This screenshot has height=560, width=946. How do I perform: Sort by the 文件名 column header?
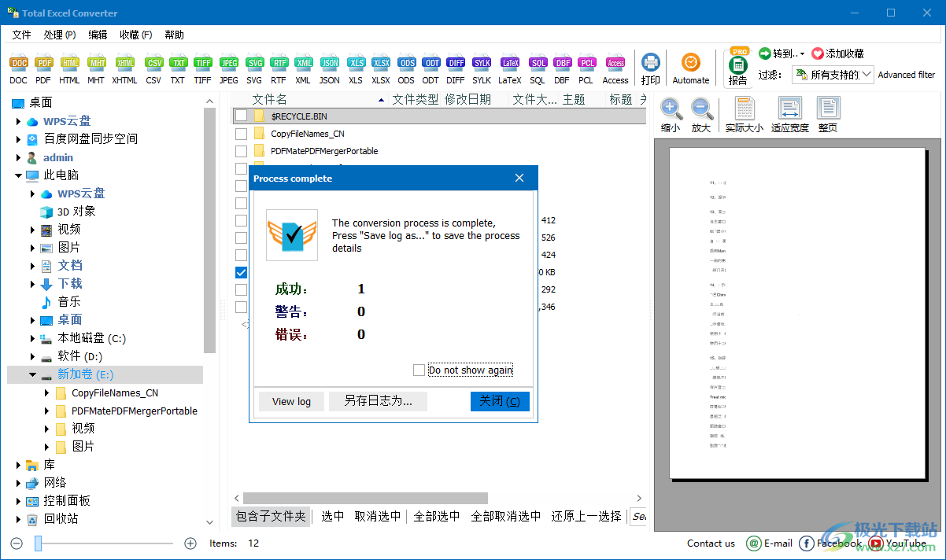tap(269, 99)
